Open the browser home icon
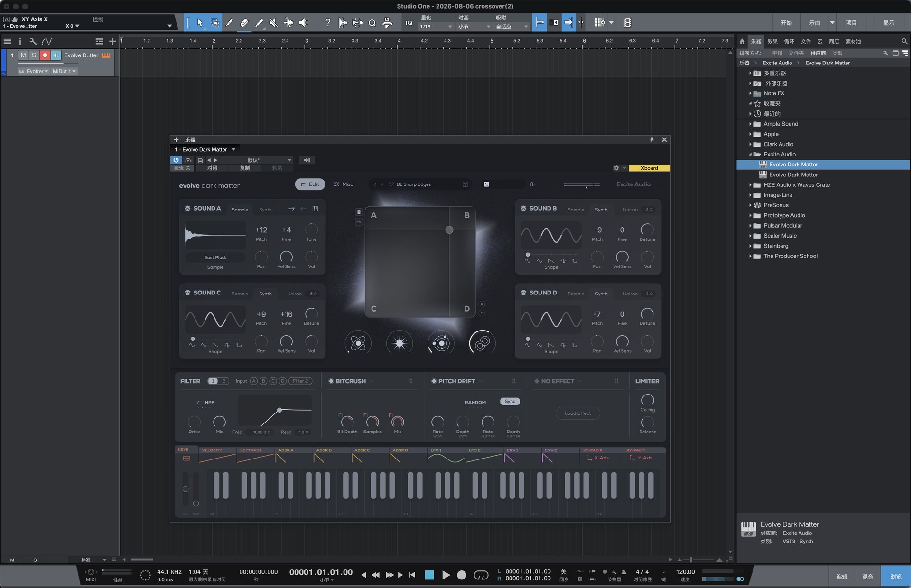Screen dimensions: 911x588 coord(742,41)
